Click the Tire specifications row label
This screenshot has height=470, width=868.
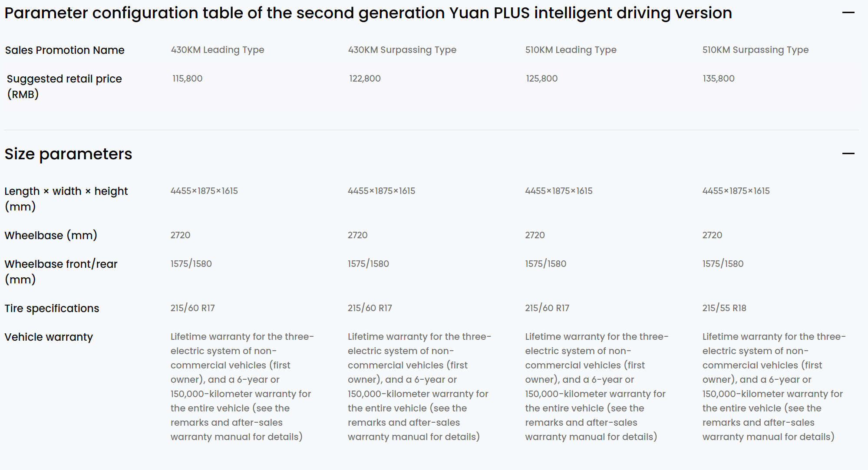[52, 309]
